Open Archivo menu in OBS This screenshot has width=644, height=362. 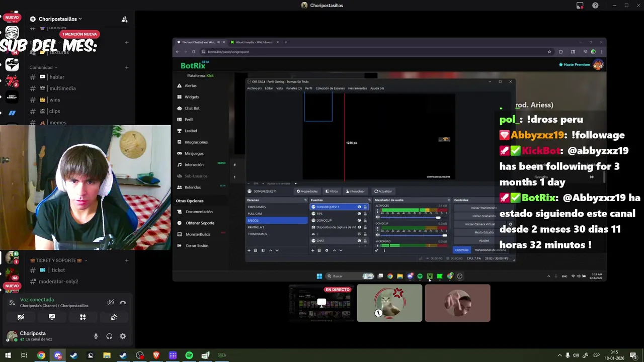[x=254, y=88]
